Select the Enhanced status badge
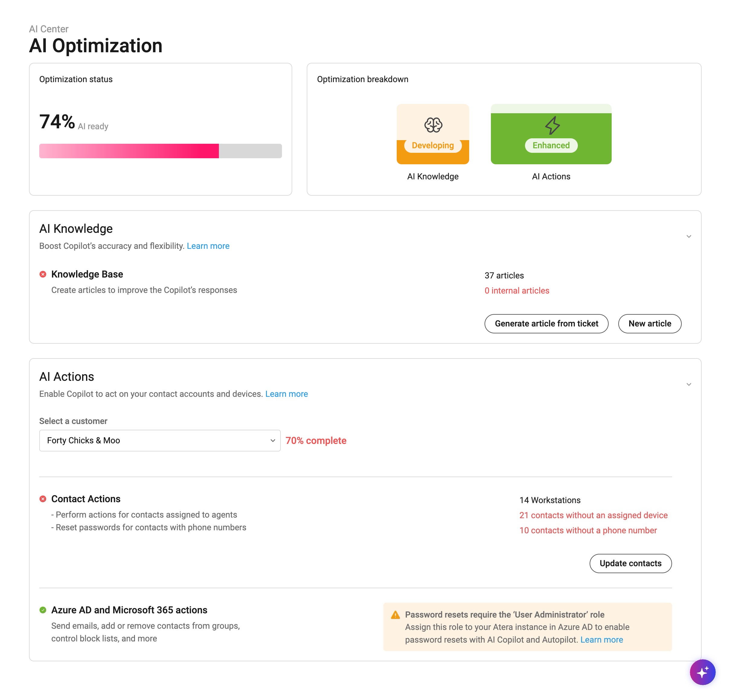This screenshot has width=730, height=700. pos(551,145)
